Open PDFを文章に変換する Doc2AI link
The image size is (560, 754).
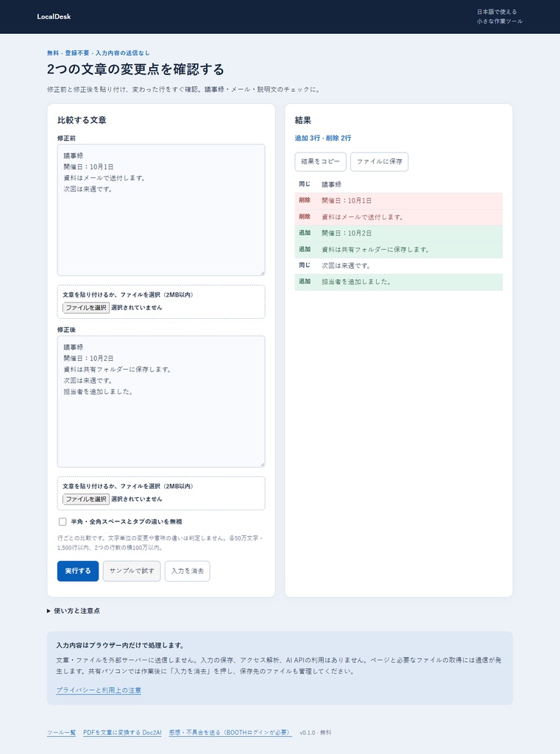click(122, 733)
